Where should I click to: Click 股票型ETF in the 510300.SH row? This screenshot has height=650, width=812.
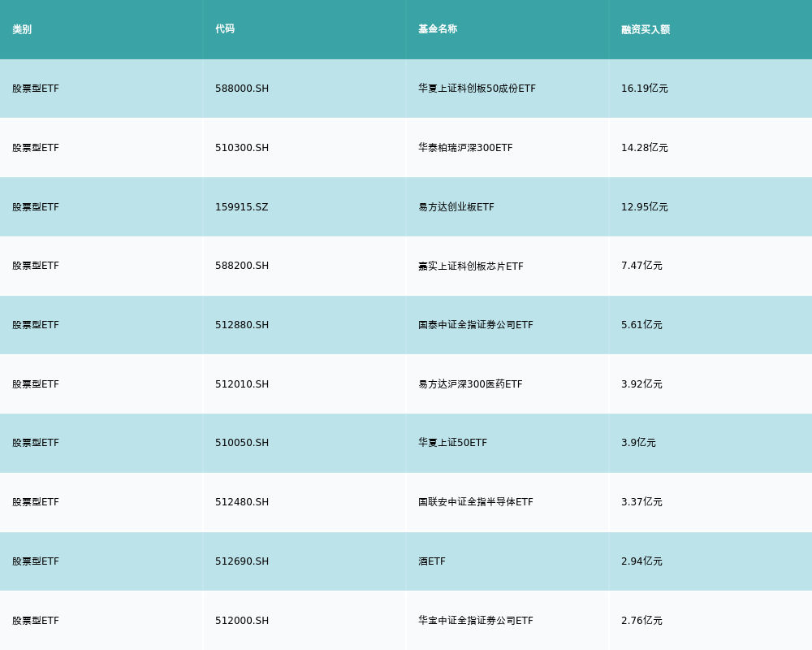36,148
